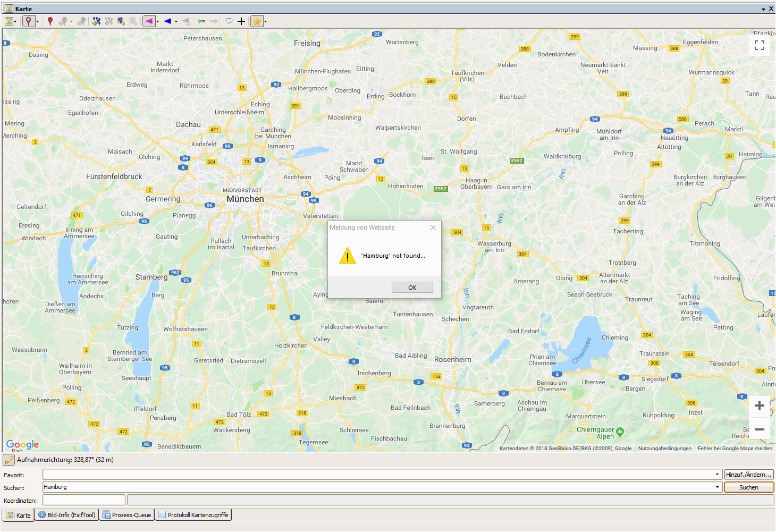Click the Rosenheim label on the map
776x532 pixels.
[453, 360]
